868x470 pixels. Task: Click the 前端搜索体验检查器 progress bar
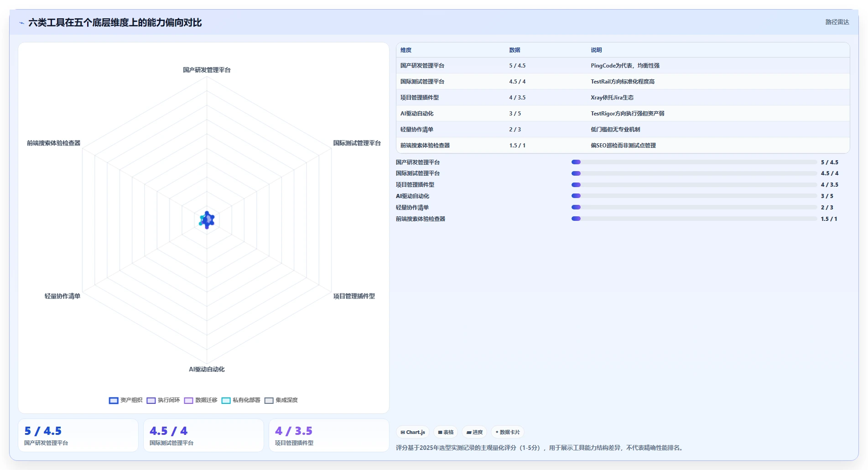pyautogui.click(x=694, y=219)
